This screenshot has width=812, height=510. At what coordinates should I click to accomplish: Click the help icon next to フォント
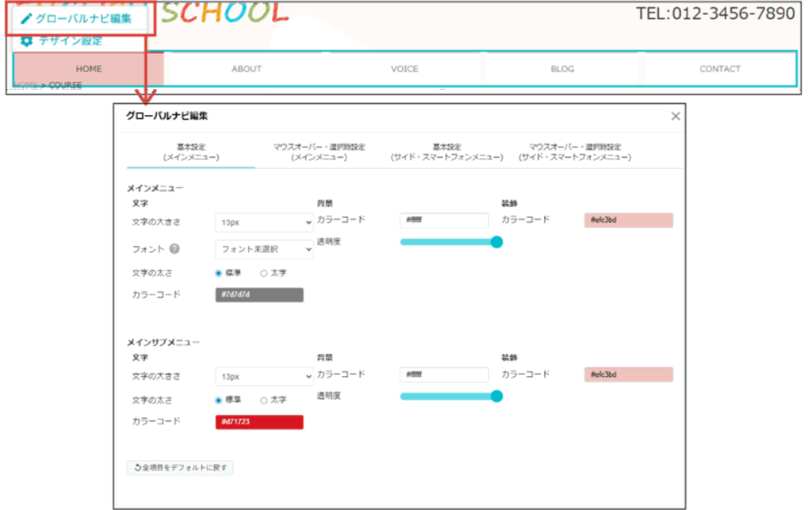point(174,249)
